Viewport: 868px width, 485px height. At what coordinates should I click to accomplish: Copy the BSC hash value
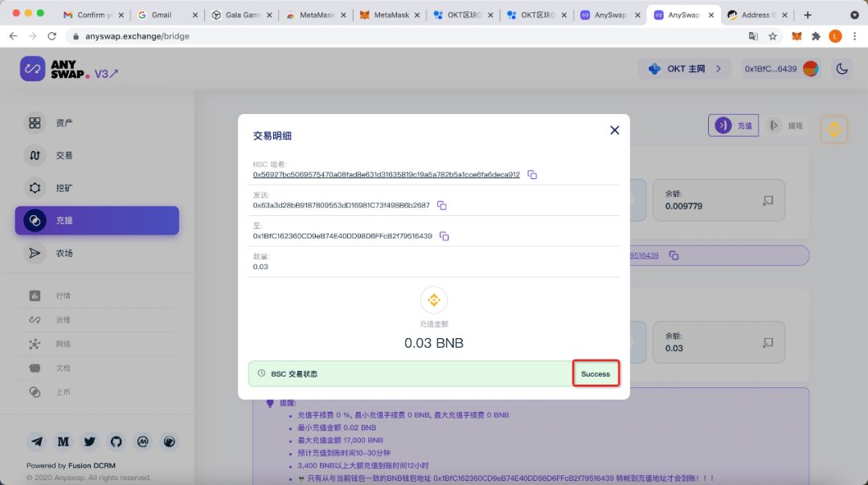point(532,175)
